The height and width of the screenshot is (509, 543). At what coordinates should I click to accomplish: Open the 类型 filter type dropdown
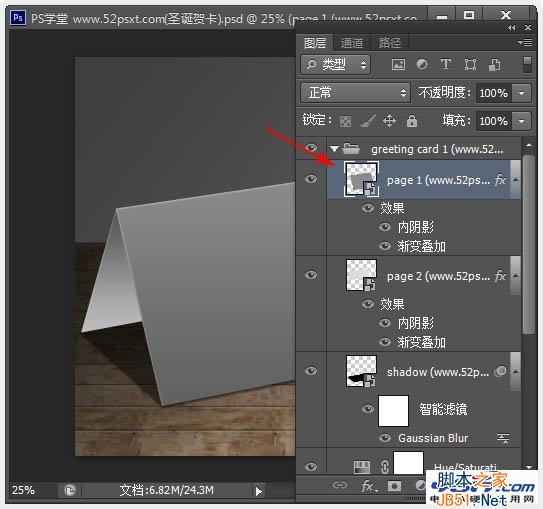(336, 65)
